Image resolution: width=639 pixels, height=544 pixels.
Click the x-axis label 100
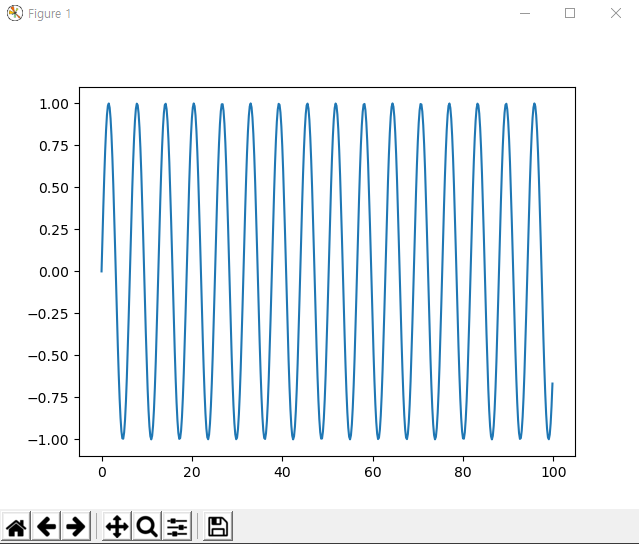click(x=553, y=472)
